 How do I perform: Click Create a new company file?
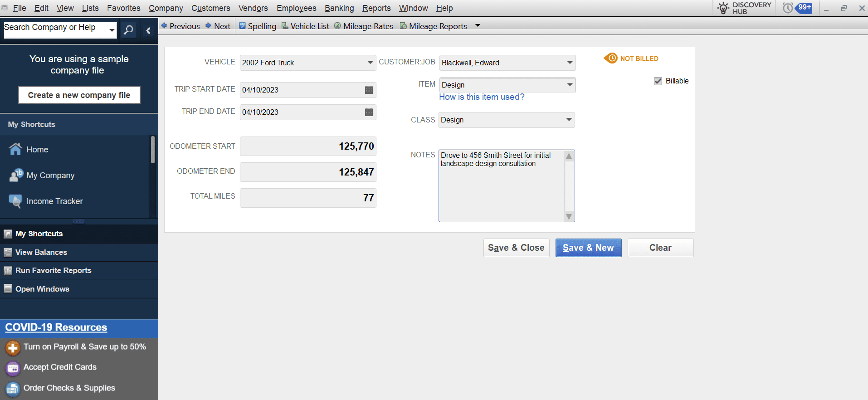(79, 95)
